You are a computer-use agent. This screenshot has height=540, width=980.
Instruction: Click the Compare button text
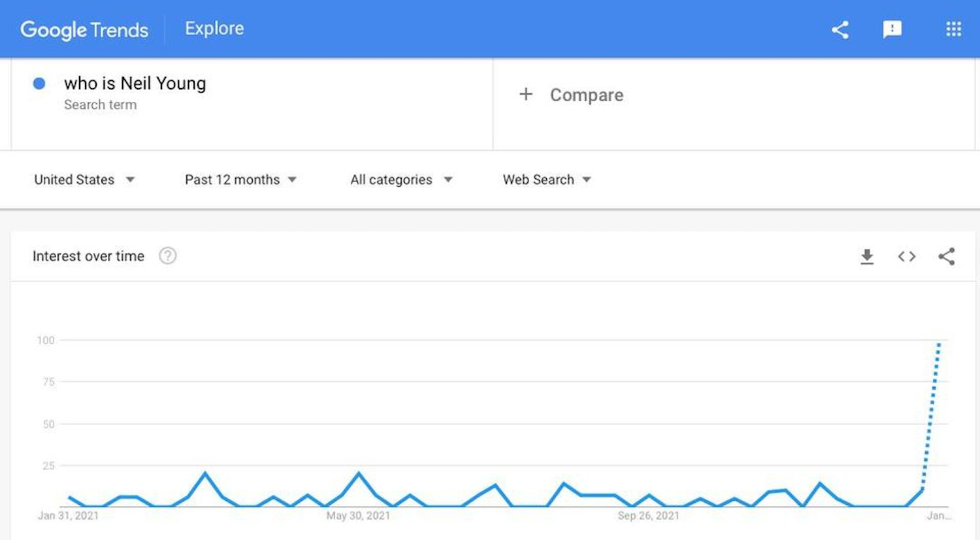point(586,95)
